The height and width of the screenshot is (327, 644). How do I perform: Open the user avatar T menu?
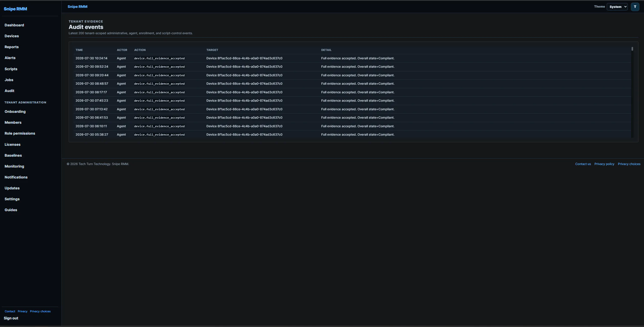635,7
